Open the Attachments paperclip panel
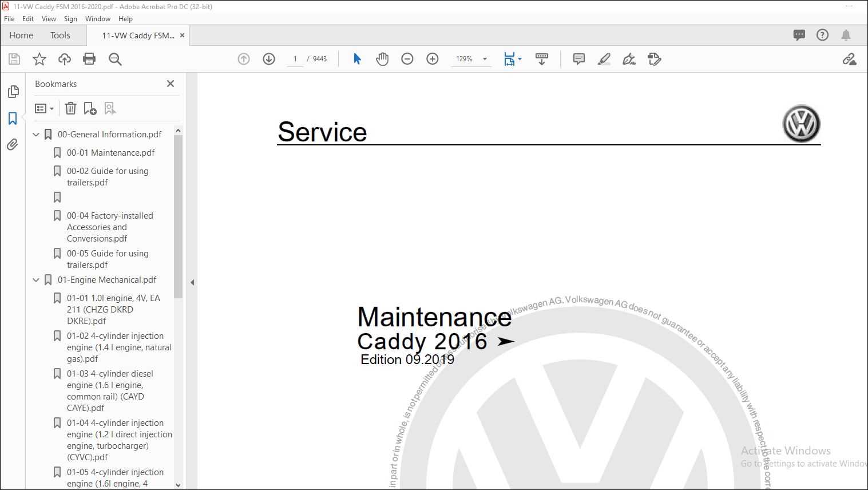Screen dimensions: 868x490 coord(13,145)
